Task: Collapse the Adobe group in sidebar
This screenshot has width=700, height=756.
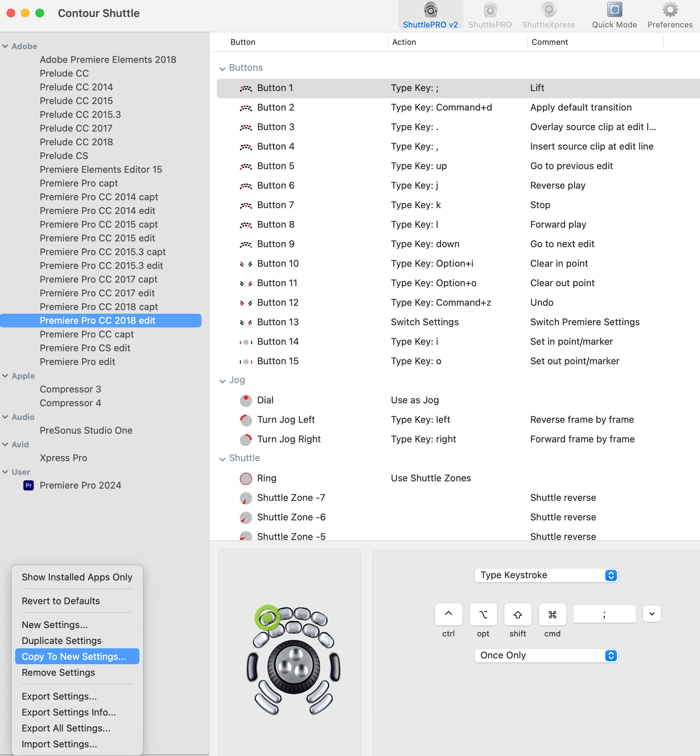Action: tap(5, 46)
